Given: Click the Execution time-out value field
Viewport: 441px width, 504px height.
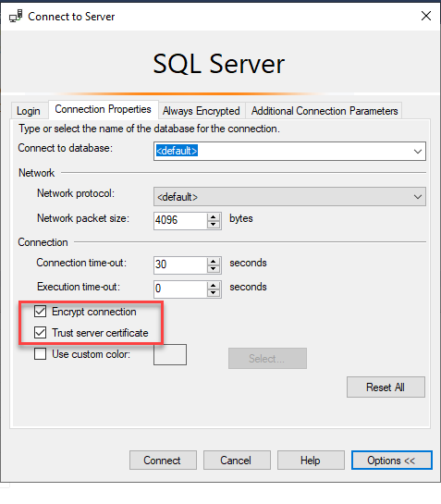Looking at the screenshot, I should coord(180,289).
